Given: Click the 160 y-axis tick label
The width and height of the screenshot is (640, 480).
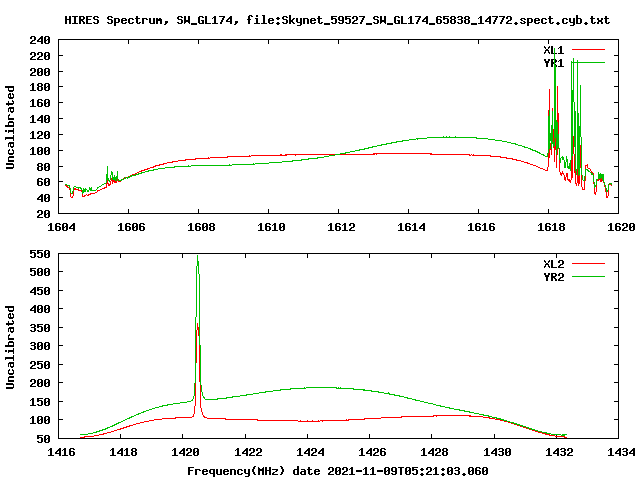Looking at the screenshot, I should click(x=40, y=103).
